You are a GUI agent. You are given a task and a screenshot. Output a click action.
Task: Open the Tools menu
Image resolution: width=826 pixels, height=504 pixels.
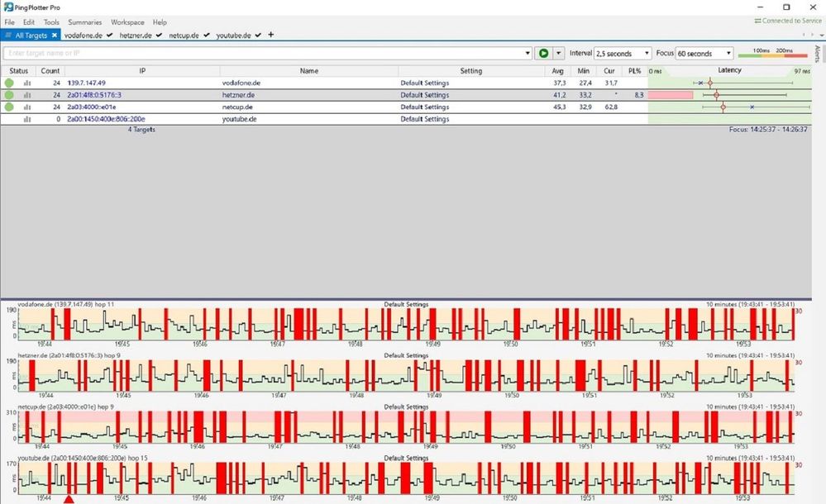[x=51, y=22]
